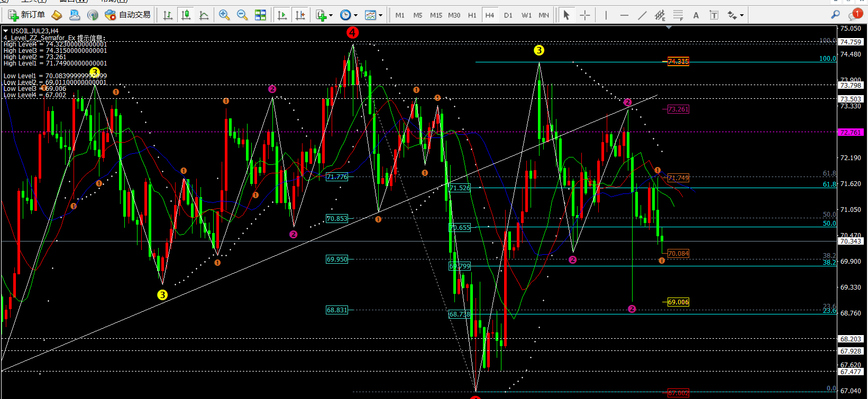Switch to the M1 timeframe
Screen dimensions: 868x399
[x=400, y=15]
